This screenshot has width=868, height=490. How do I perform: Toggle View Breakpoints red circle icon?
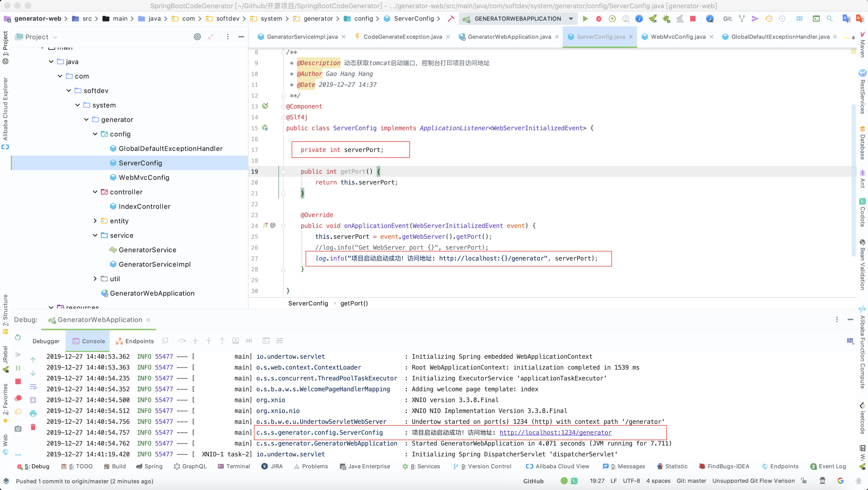click(18, 398)
